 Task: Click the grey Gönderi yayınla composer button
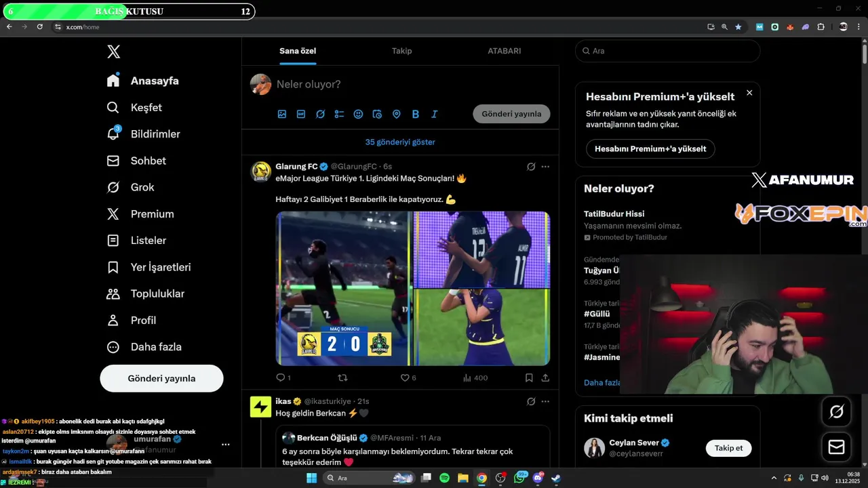(511, 114)
